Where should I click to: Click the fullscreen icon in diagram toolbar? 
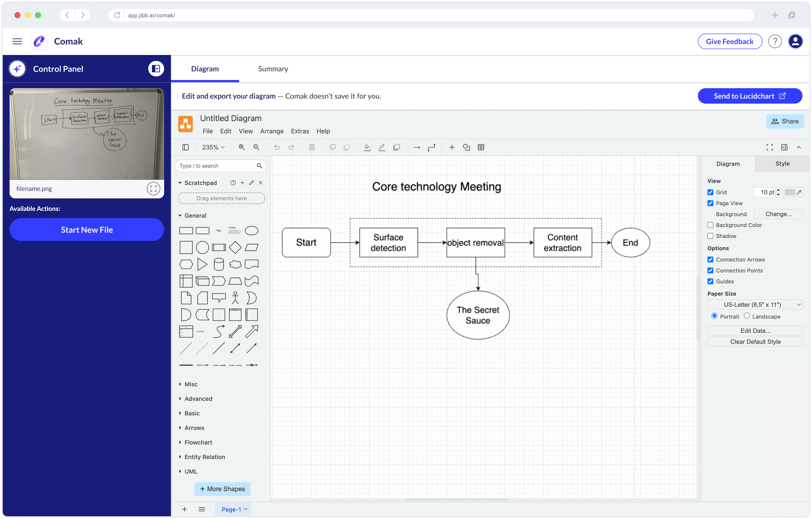(769, 147)
